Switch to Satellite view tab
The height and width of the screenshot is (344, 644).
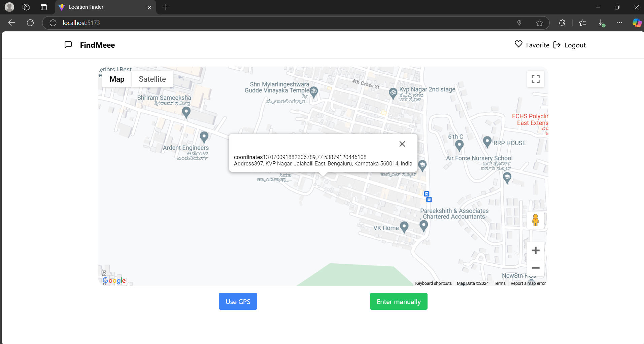152,79
